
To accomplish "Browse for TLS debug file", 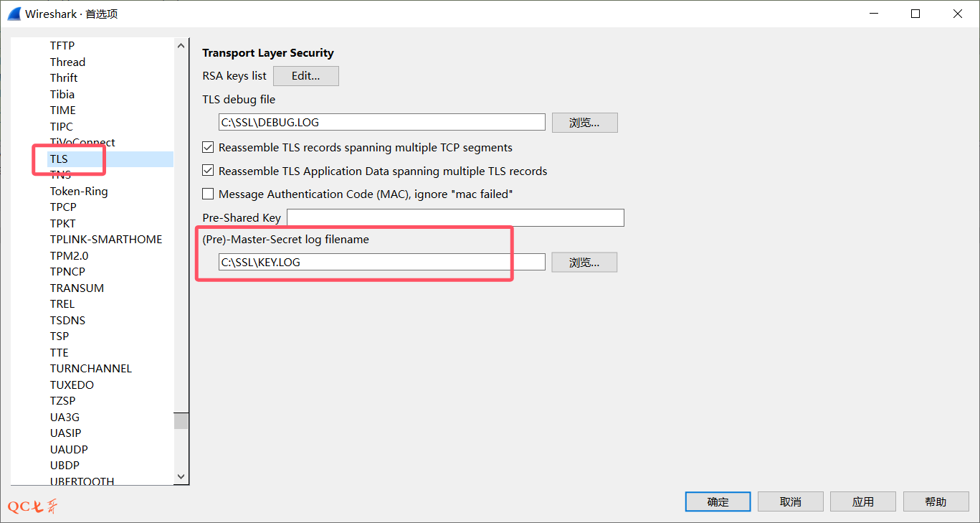I will pos(584,123).
